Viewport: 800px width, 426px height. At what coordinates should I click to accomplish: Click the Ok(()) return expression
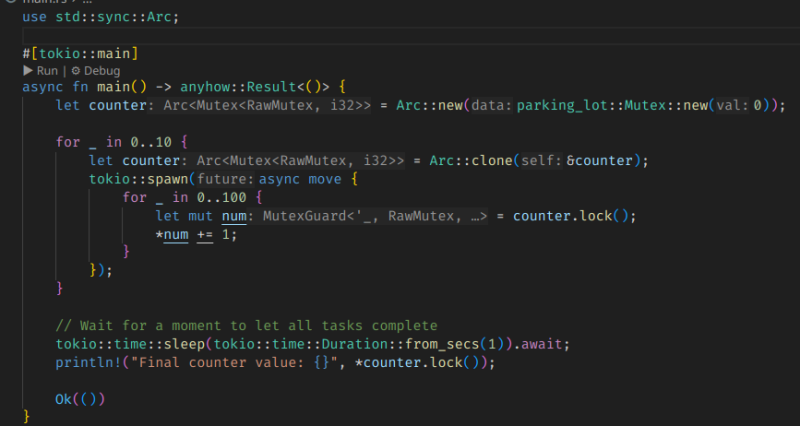coord(80,398)
